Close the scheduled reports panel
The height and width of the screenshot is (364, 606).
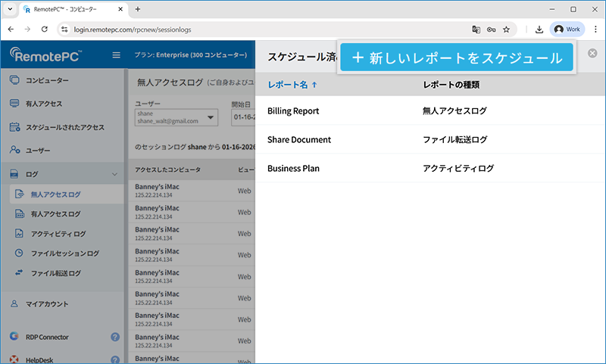(592, 53)
